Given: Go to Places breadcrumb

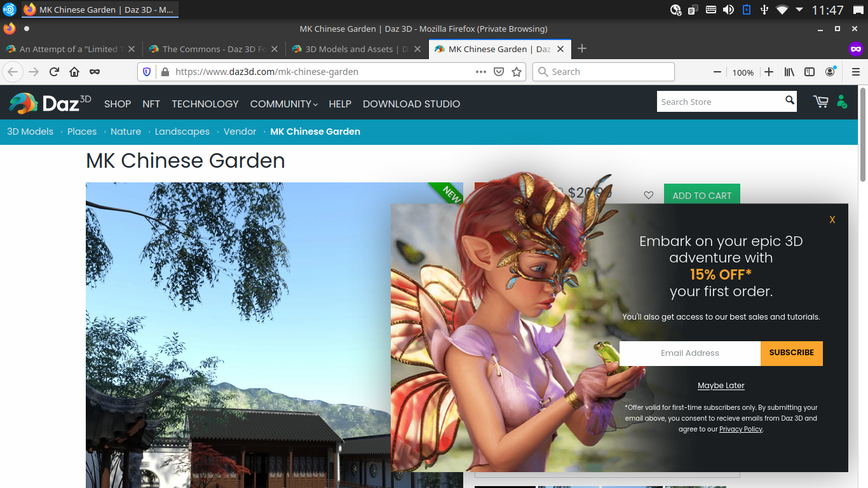Looking at the screenshot, I should (x=82, y=132).
